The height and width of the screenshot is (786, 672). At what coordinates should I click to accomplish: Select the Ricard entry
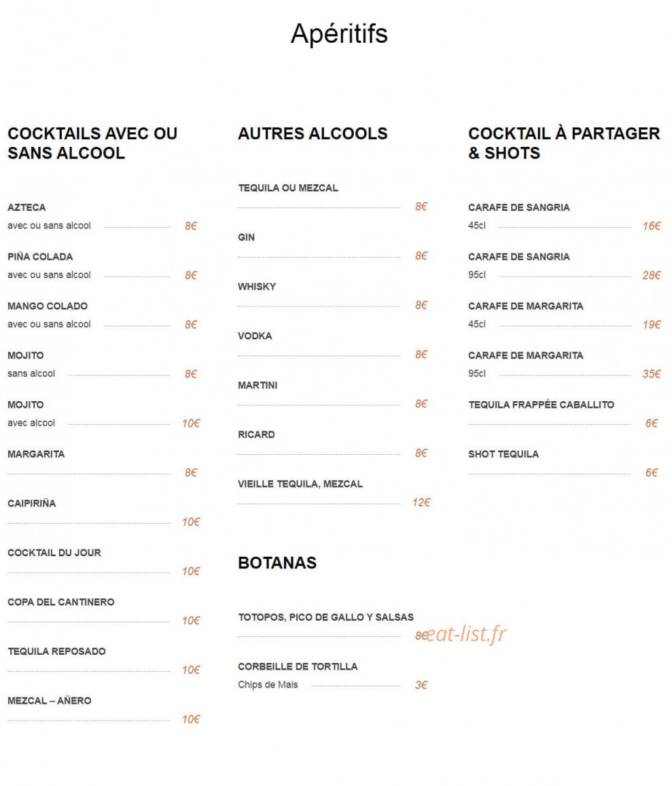257,434
